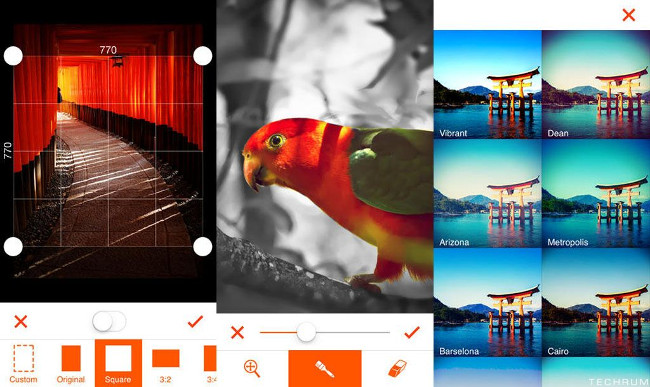650x387 pixels.
Task: Choose the Square crop ratio
Action: point(118,363)
